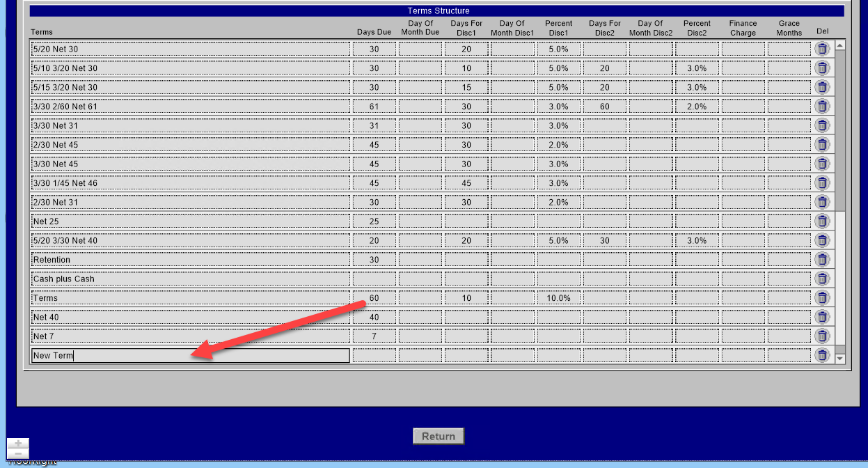This screenshot has height=468, width=868.
Task: Click Days Due field for New Term
Action: point(374,355)
